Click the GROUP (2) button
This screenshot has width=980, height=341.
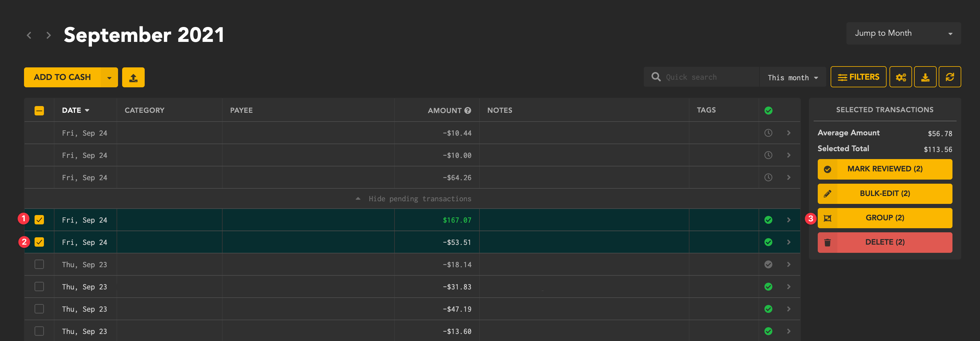(x=885, y=218)
